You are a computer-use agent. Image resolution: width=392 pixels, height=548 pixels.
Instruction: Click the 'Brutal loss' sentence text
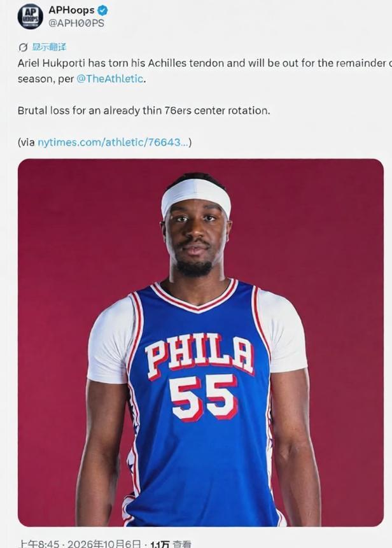point(144,111)
